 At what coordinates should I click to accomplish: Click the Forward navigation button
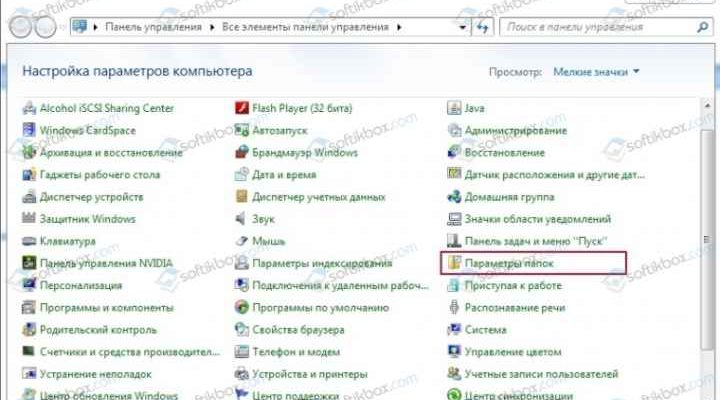[x=45, y=28]
